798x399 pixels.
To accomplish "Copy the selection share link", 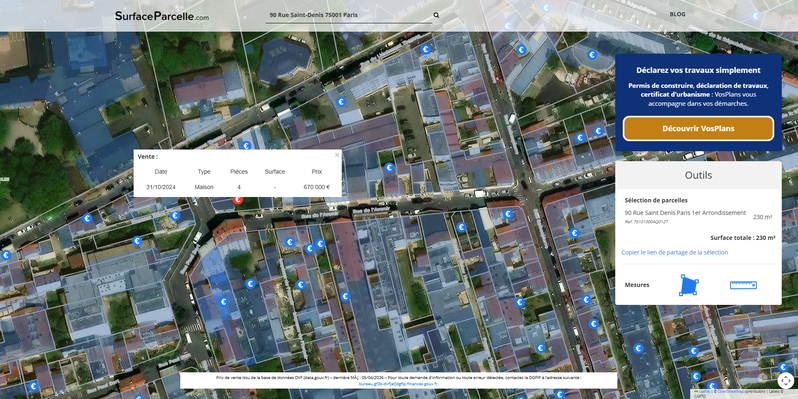I will (x=674, y=252).
